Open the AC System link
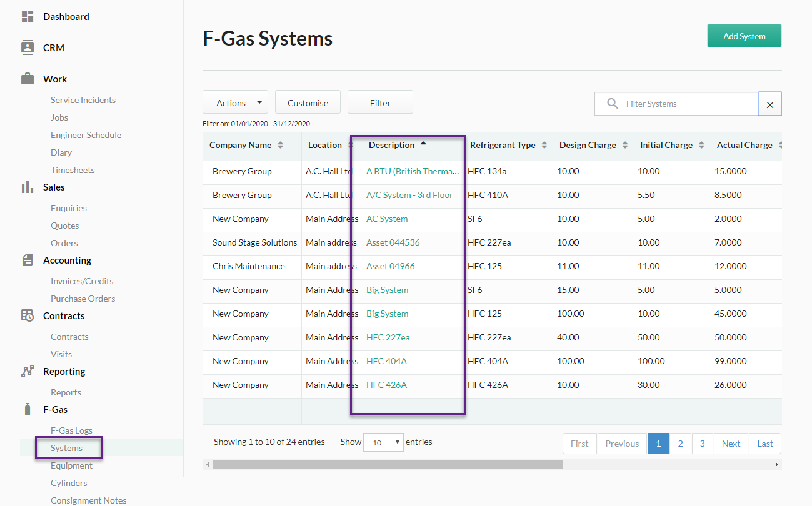Screen dimensions: 812x506 387,219
